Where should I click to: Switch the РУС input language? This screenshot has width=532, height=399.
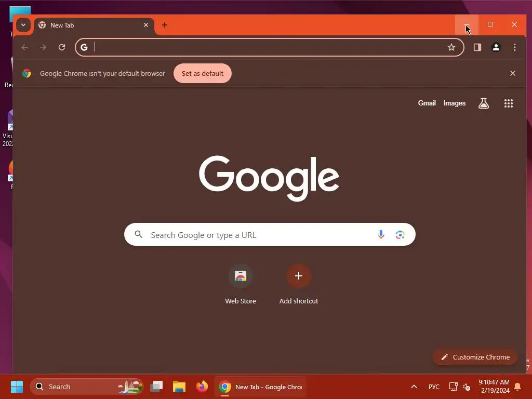[434, 387]
